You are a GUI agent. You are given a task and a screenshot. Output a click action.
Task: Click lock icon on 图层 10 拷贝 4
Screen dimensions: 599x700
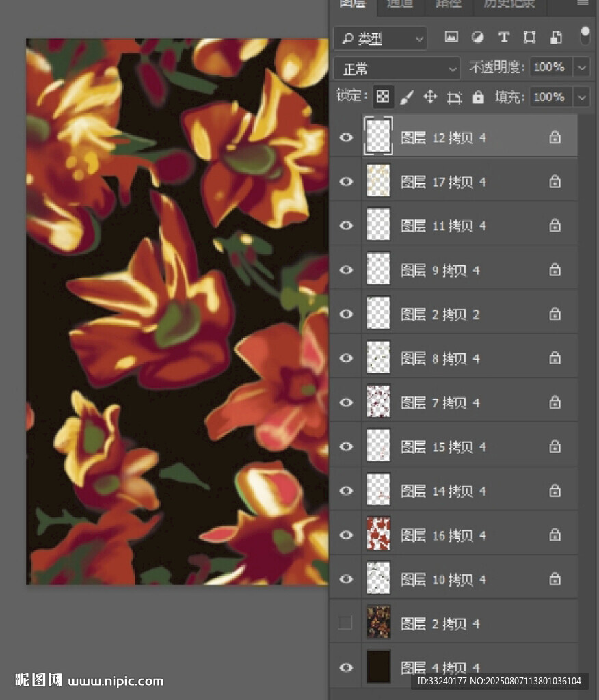coord(555,579)
